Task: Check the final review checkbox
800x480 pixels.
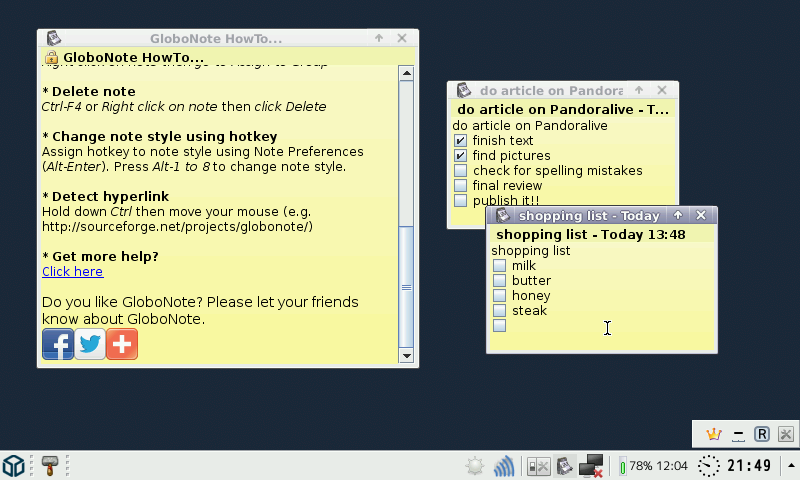Action: tap(460, 185)
